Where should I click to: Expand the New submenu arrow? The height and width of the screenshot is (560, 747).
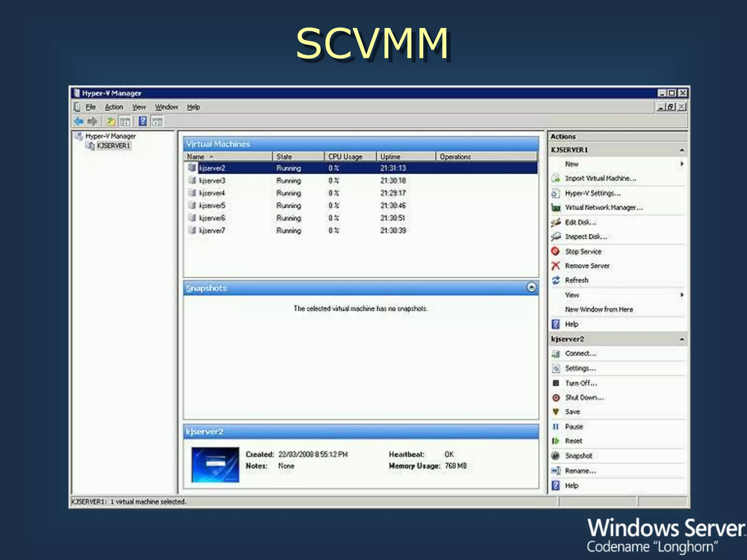[x=681, y=164]
